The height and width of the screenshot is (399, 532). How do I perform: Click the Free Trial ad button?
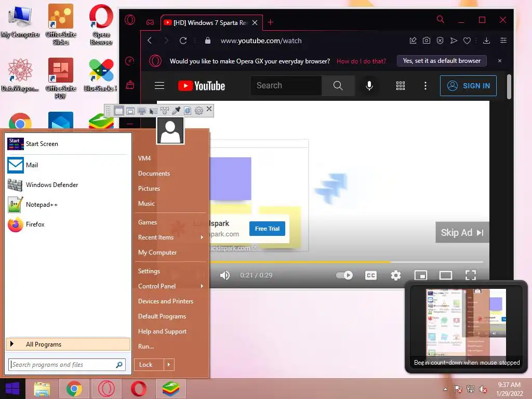coord(268,229)
